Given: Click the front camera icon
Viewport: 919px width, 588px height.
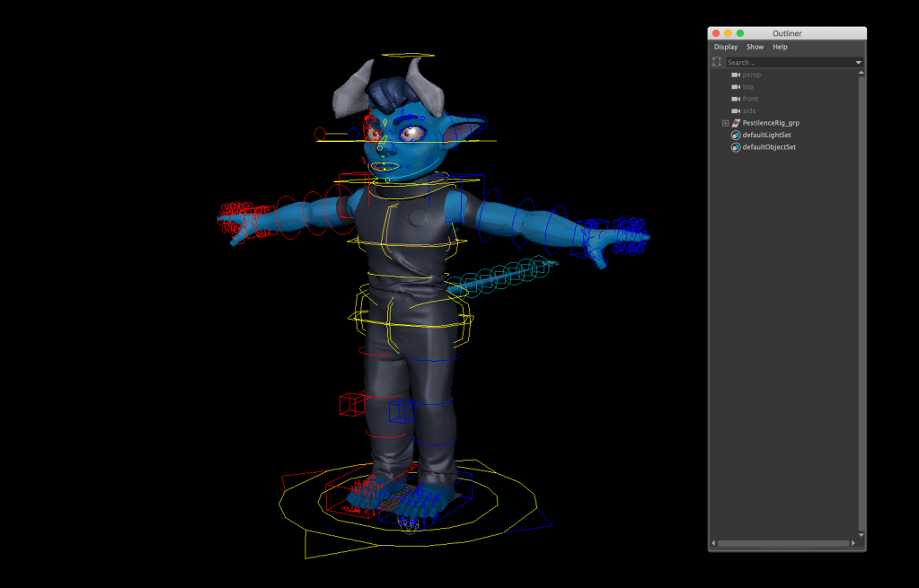Looking at the screenshot, I should 736,99.
